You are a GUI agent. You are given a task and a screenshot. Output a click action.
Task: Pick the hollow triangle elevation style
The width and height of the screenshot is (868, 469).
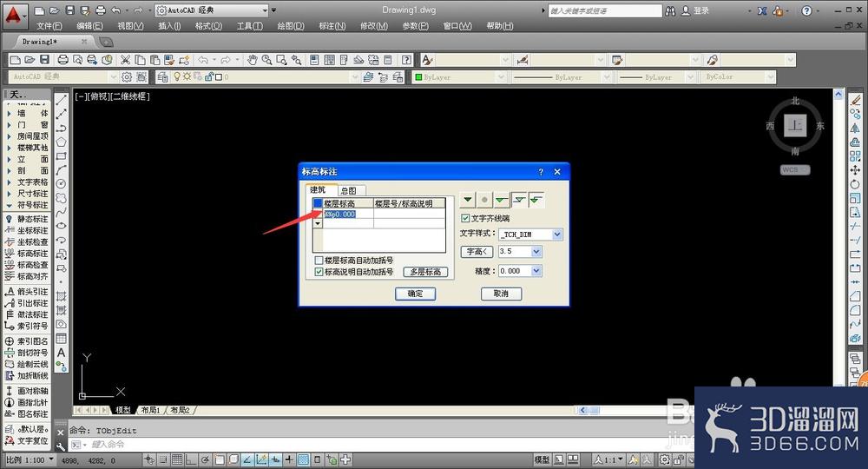pos(519,200)
